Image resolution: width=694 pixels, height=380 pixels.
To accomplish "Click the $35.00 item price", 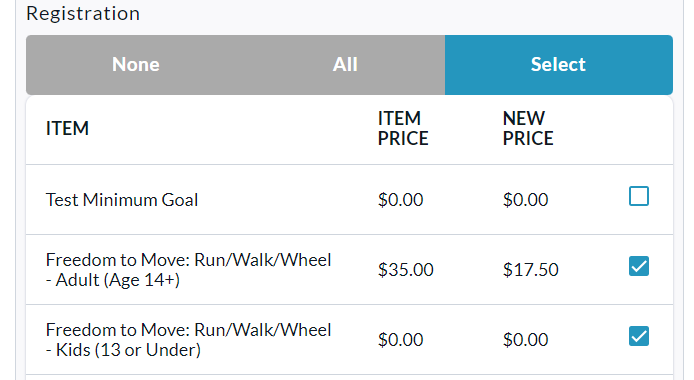I will tap(405, 270).
